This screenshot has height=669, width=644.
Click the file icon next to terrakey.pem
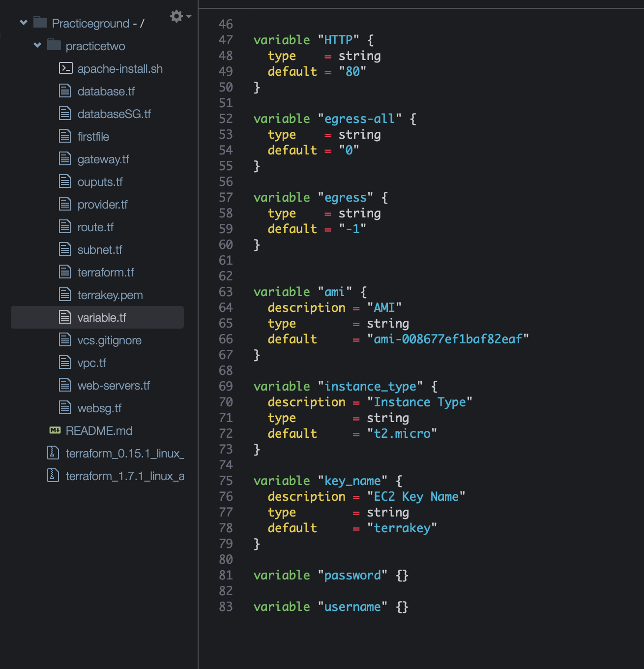[64, 295]
